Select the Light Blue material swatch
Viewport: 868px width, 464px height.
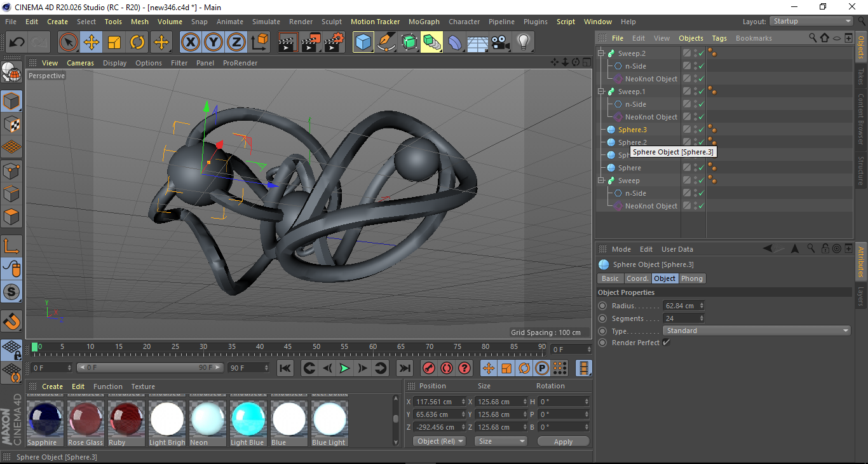click(248, 420)
